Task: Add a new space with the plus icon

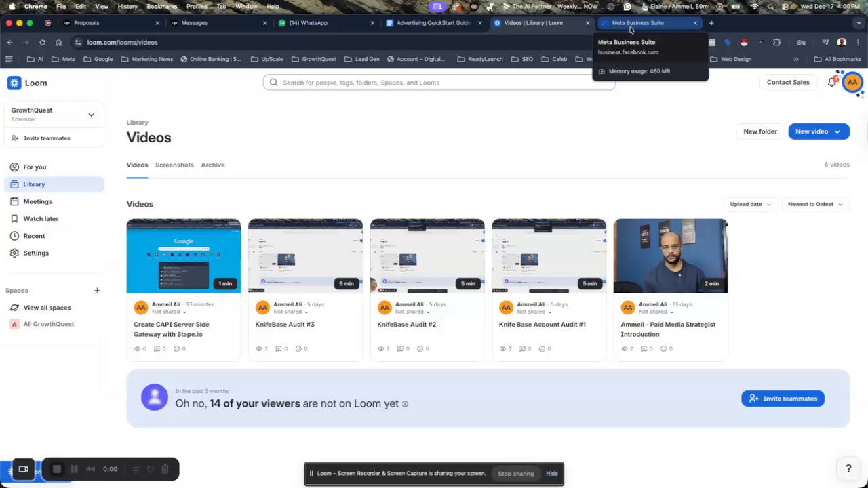Action: click(97, 291)
